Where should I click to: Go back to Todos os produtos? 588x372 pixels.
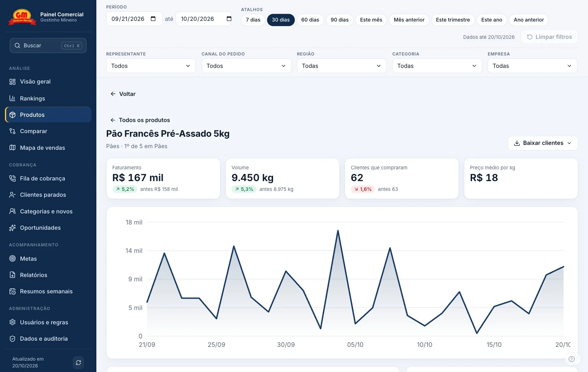140,120
